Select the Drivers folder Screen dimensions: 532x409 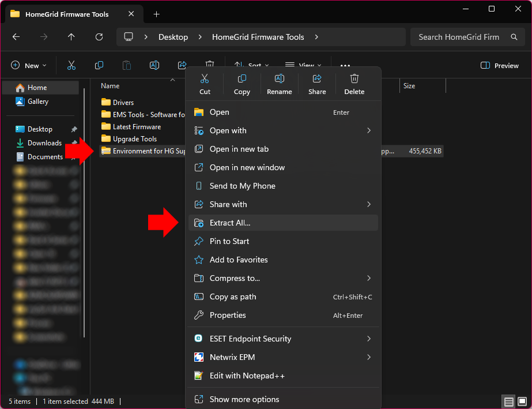point(118,102)
